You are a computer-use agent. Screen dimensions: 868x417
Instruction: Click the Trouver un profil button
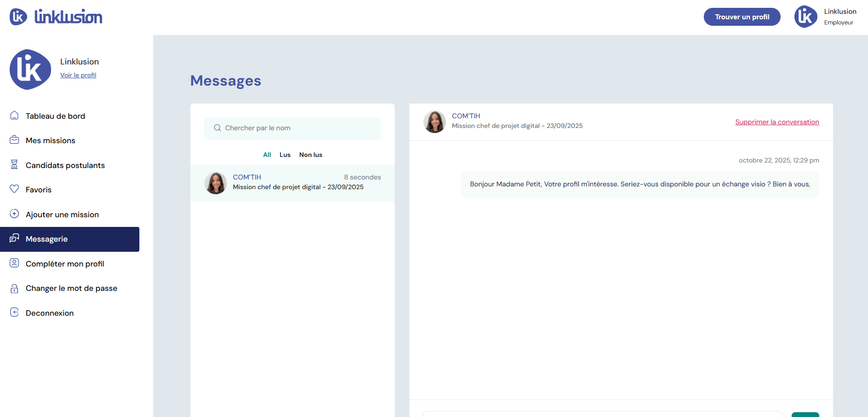pos(742,17)
